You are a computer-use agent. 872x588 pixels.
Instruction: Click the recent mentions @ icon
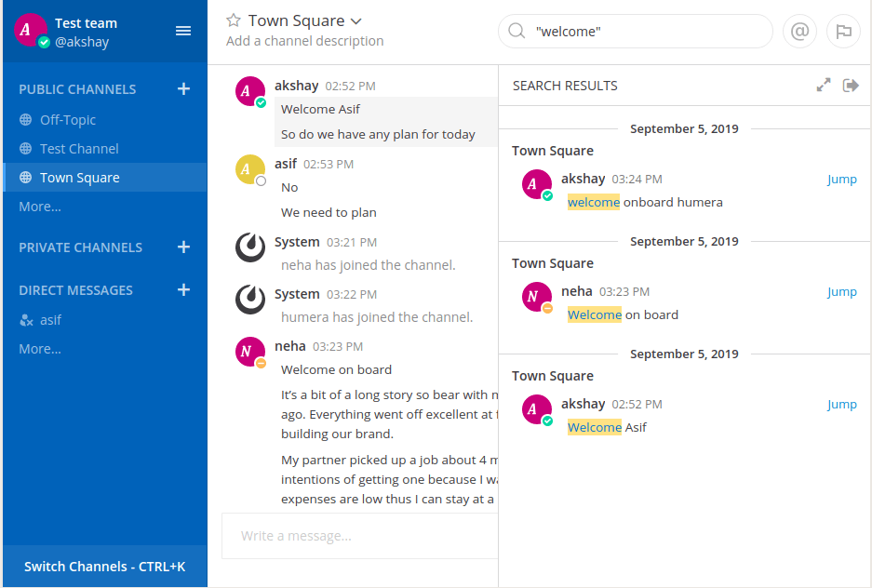pos(799,31)
